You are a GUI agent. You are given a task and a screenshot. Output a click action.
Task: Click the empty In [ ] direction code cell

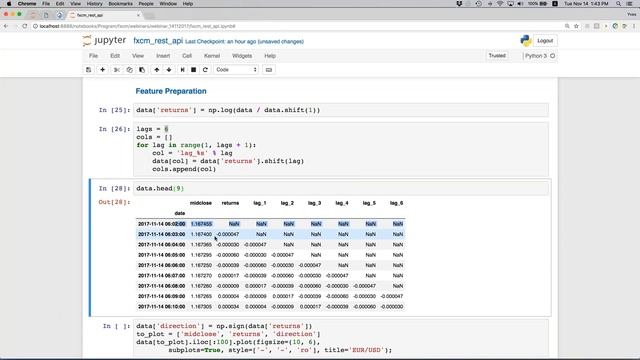click(x=341, y=338)
